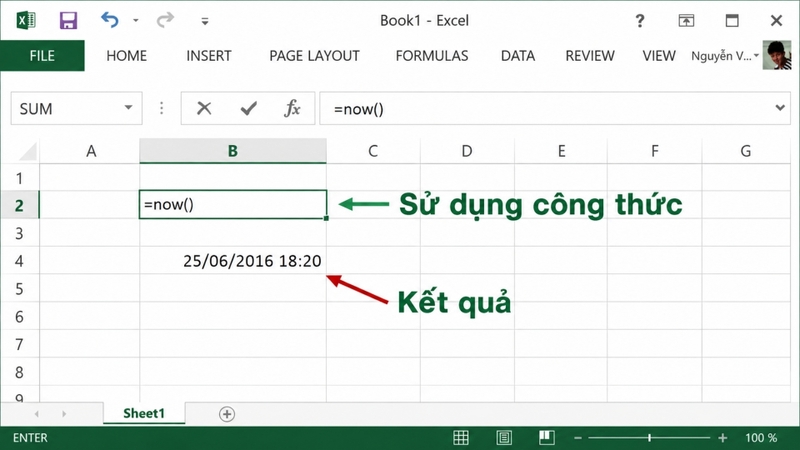This screenshot has width=800, height=450.
Task: Select row 4 header
Action: tap(19, 261)
